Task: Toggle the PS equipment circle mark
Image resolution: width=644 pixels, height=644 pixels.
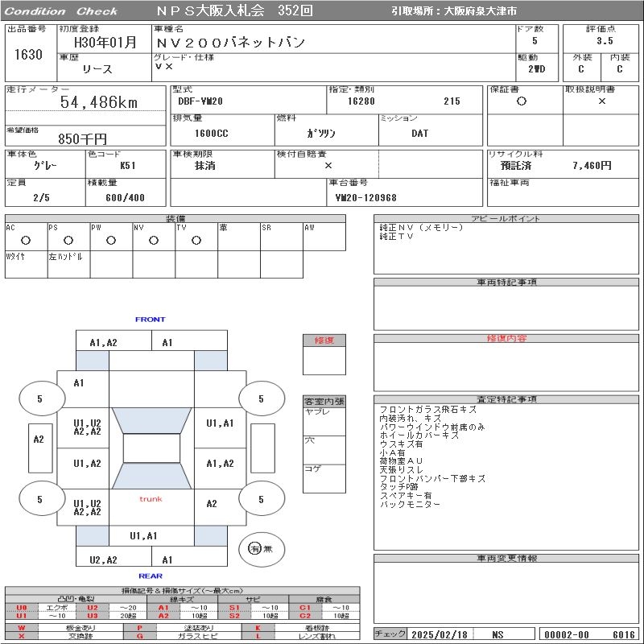Action: (x=68, y=240)
